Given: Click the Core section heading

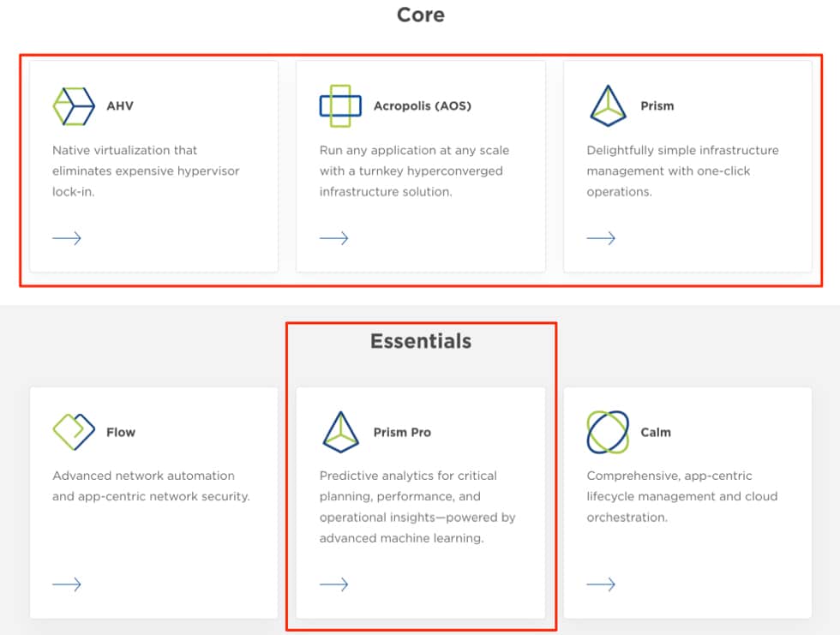Looking at the screenshot, I should tap(420, 15).
